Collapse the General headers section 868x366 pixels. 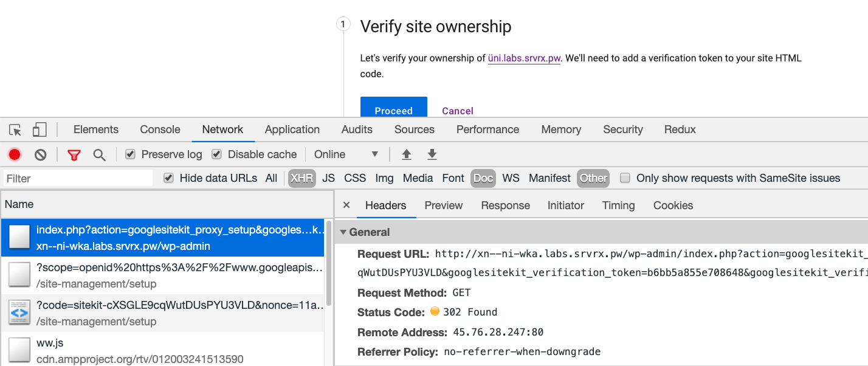pos(343,232)
